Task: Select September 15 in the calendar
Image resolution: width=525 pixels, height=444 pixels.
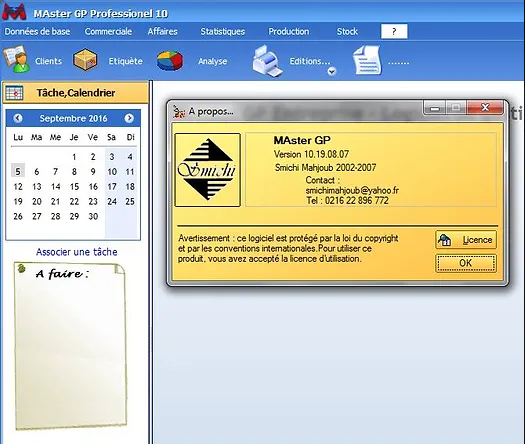Action: 74,187
